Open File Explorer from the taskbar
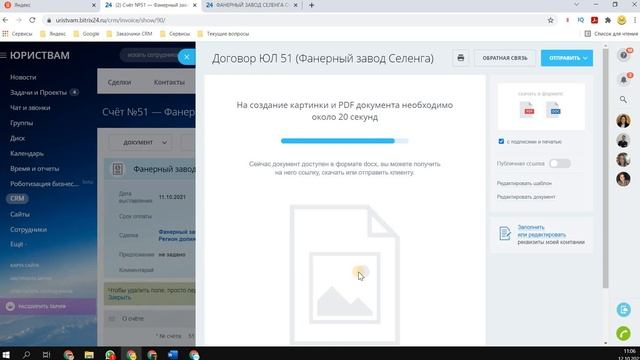Screen dimensions: 640x360 point(89,354)
